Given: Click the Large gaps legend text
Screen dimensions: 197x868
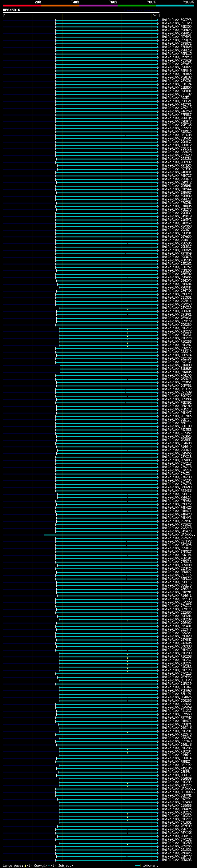Looking at the screenshot, I should (13, 866).
